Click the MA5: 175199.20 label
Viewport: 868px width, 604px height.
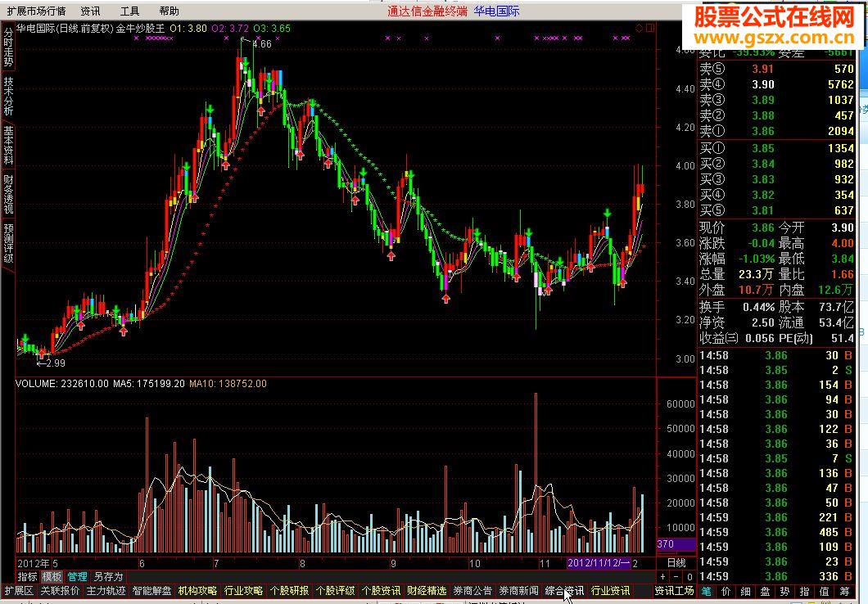(x=149, y=383)
